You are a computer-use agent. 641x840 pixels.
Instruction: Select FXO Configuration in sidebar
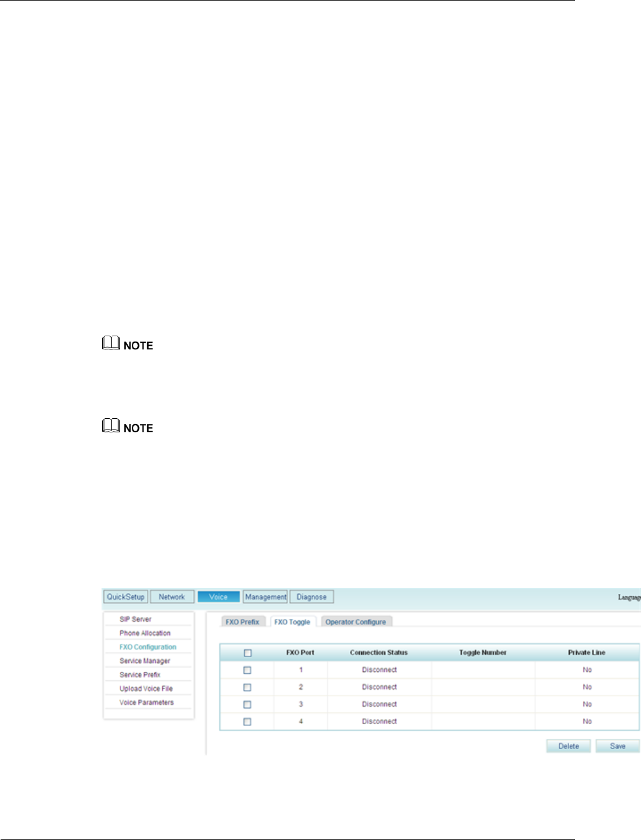148,647
